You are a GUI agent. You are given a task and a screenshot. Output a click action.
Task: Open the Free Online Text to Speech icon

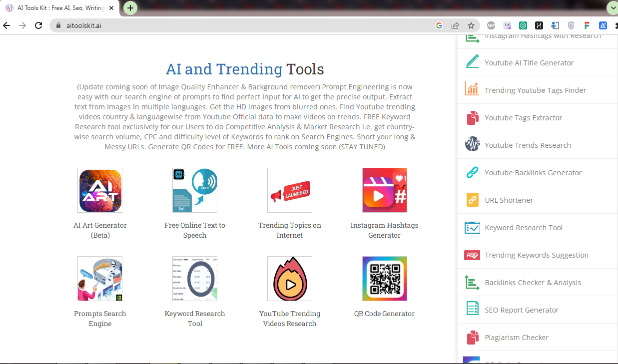(x=195, y=190)
